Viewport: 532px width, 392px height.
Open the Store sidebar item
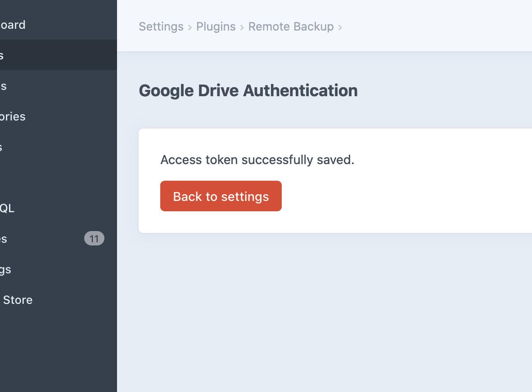(x=59, y=300)
